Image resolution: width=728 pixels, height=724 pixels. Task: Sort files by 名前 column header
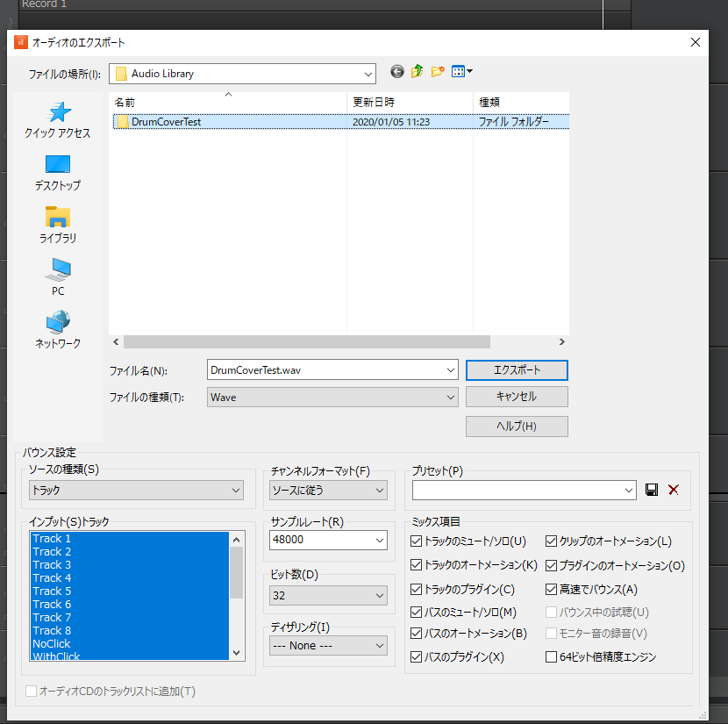click(228, 102)
